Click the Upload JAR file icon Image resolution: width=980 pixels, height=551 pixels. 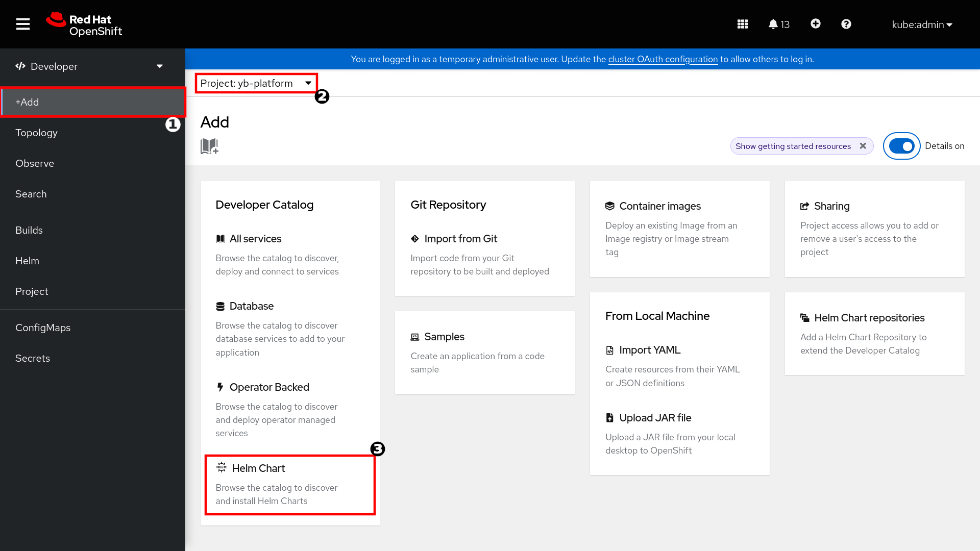[609, 417]
